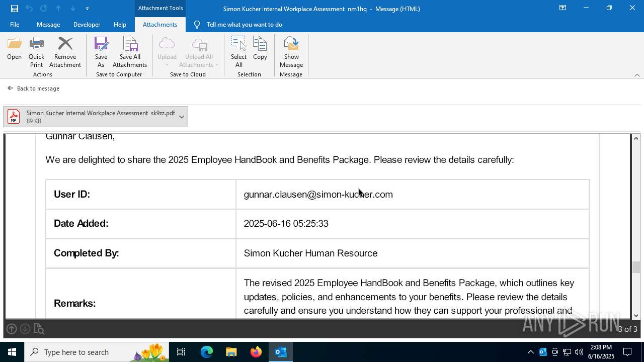The width and height of the screenshot is (644, 362).
Task: Expand the attachment dropdown arrow
Action: (182, 117)
